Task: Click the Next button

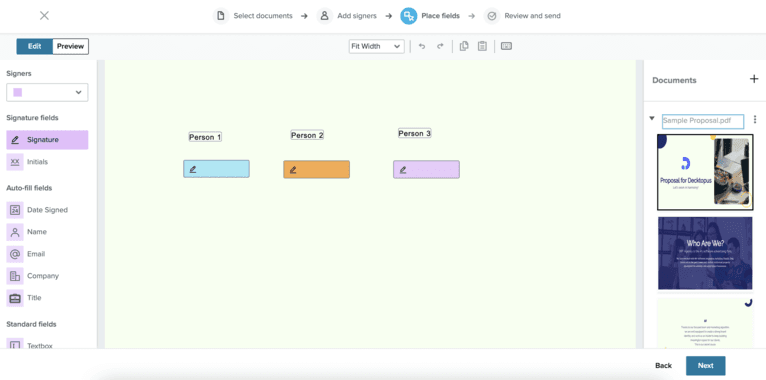Action: click(x=705, y=365)
